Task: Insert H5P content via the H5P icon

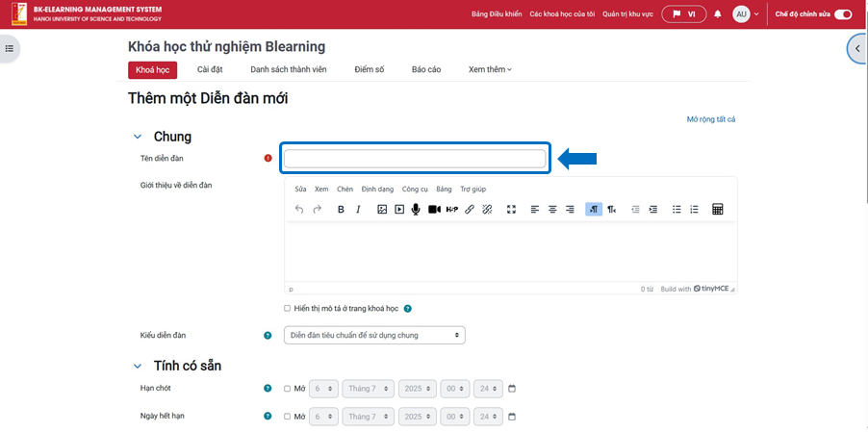Action: 451,209
